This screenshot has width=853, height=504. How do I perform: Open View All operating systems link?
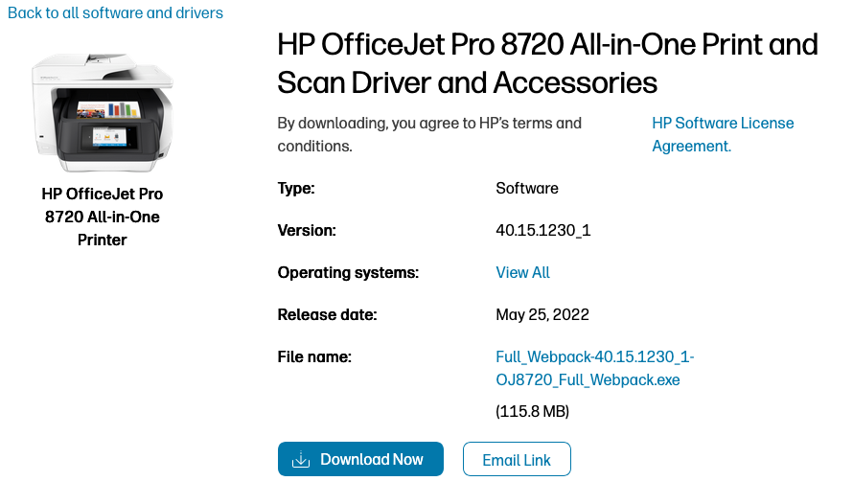[x=522, y=272]
